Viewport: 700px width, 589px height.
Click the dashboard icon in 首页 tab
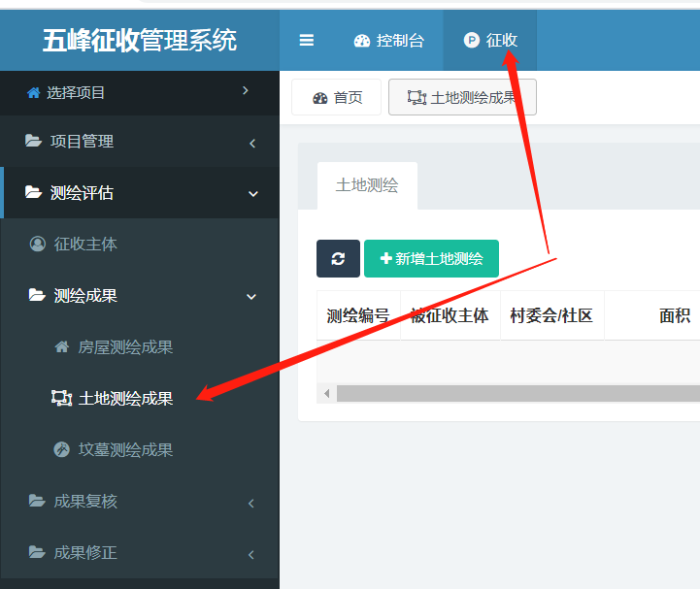(320, 98)
